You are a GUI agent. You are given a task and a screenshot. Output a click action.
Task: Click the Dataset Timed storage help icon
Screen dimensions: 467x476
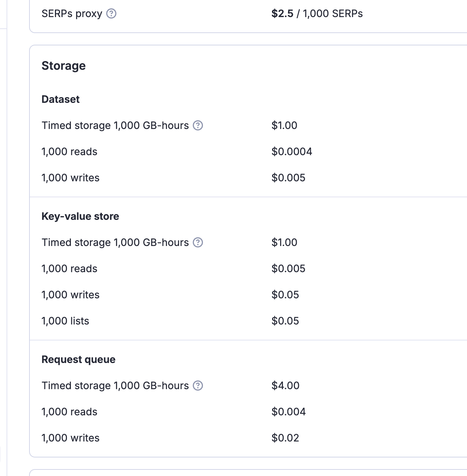click(198, 126)
